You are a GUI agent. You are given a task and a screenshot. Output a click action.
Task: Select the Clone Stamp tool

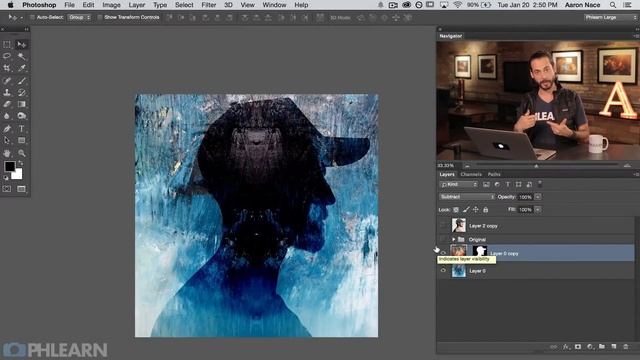(x=7, y=93)
